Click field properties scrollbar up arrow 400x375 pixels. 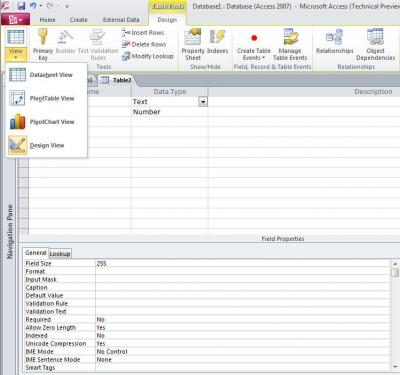click(395, 263)
